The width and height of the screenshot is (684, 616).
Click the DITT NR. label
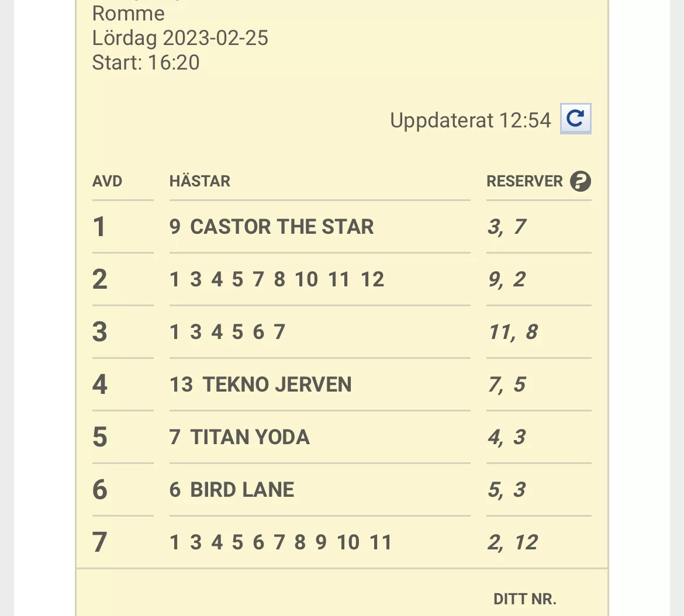click(x=524, y=599)
